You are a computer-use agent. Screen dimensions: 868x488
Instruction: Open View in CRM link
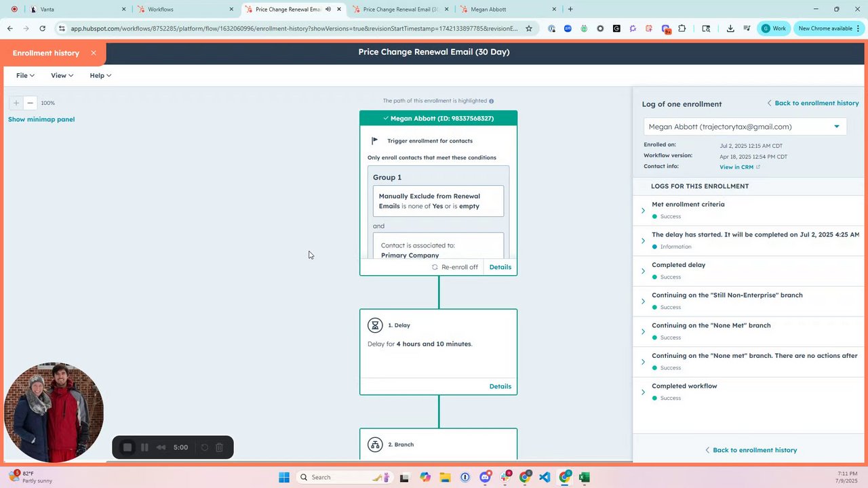pos(740,167)
